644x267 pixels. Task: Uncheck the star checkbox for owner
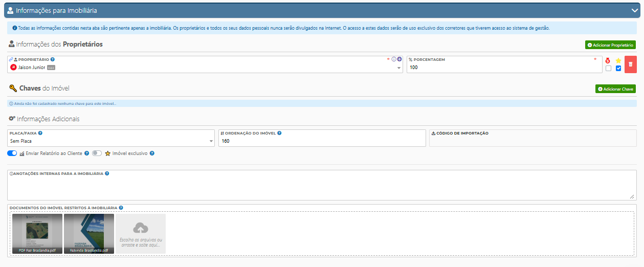(618, 69)
